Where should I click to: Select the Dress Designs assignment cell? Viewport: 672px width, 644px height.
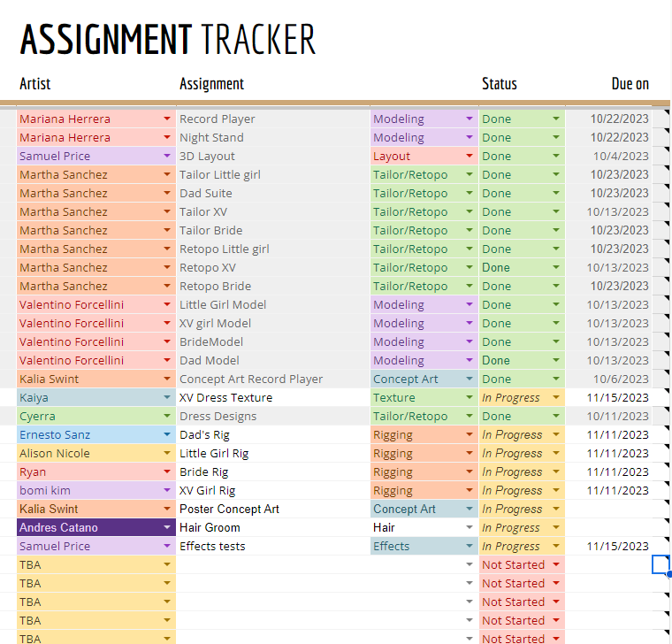click(x=273, y=417)
